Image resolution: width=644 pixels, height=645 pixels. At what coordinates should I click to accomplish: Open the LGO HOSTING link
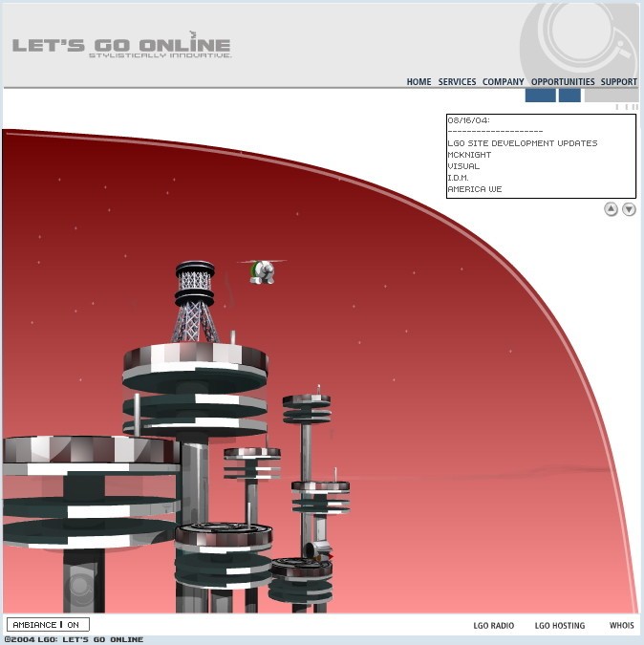(x=560, y=625)
